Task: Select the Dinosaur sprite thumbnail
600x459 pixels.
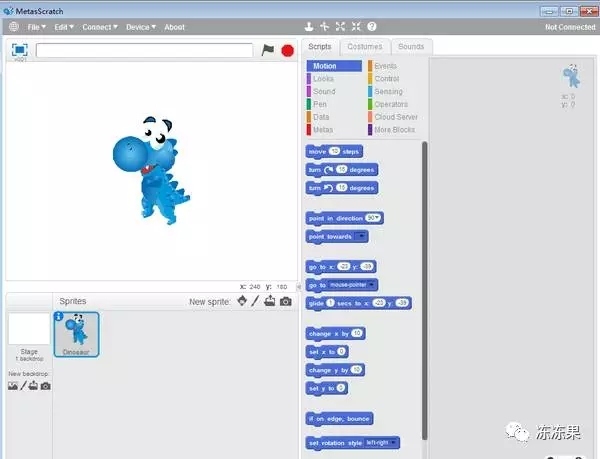Action: coord(77,335)
